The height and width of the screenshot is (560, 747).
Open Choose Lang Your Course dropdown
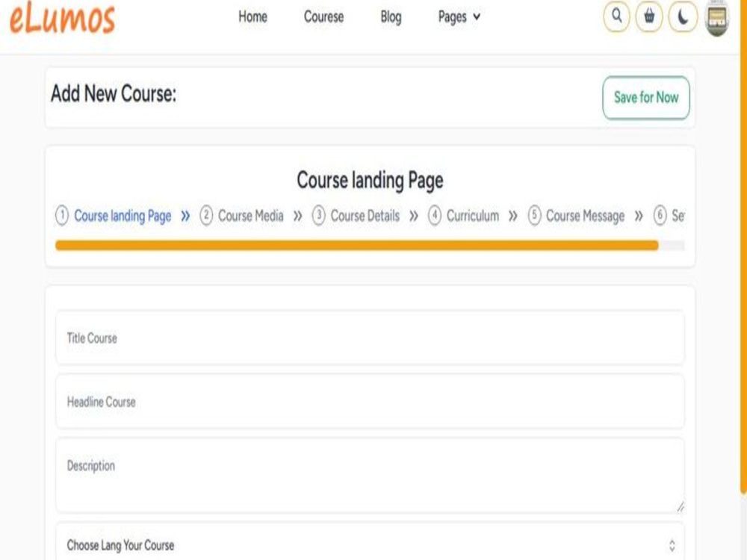371,543
